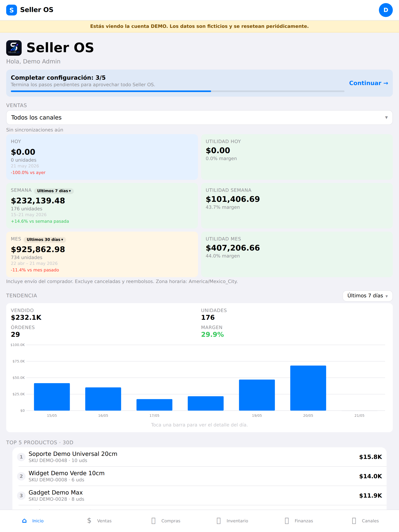Screen dimensions: 399x532
Task: Click the dark Seller OS app logo
Action: pyautogui.click(x=14, y=48)
